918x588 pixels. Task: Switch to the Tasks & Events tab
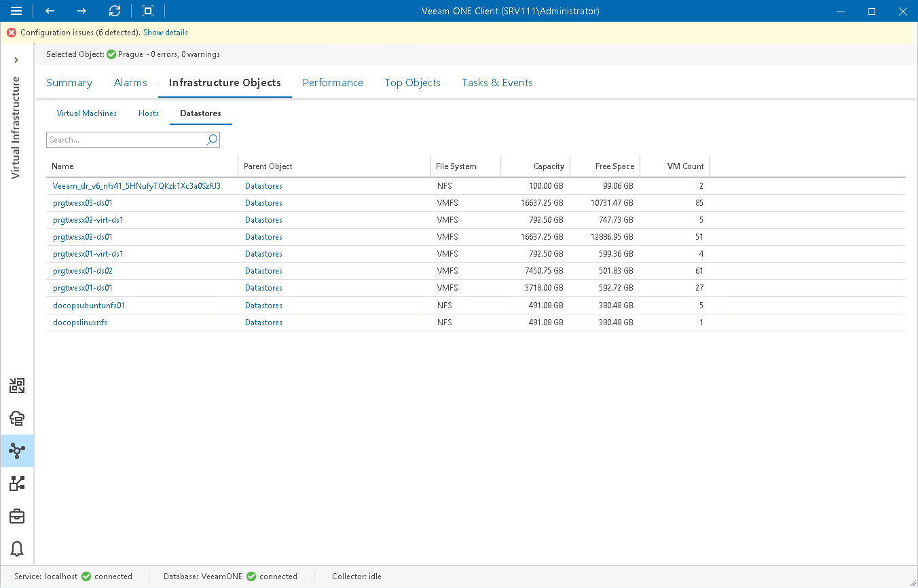click(497, 82)
